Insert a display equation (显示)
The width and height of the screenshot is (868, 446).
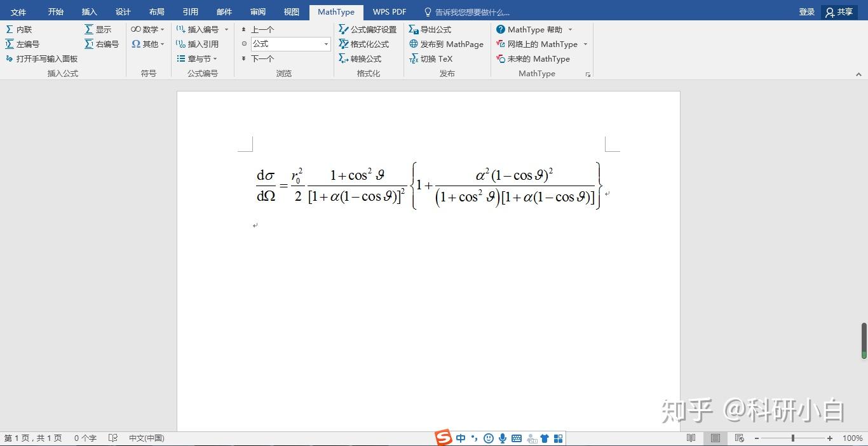coord(98,29)
